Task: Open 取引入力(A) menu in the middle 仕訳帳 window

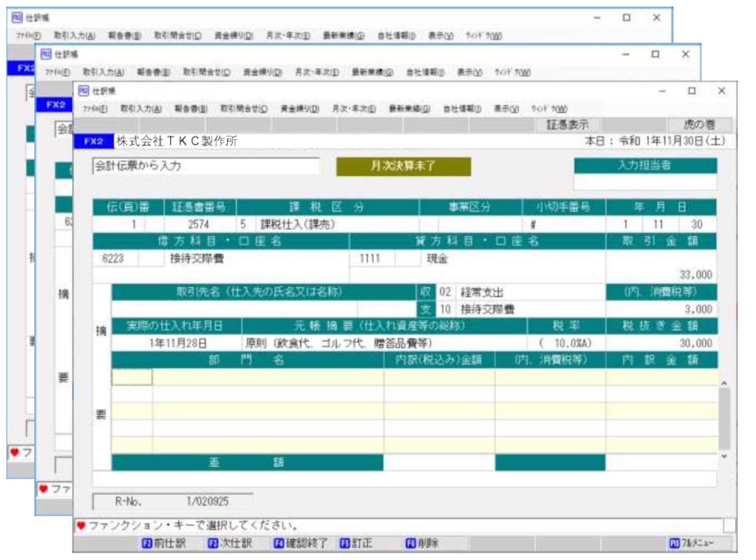Action: point(103,72)
